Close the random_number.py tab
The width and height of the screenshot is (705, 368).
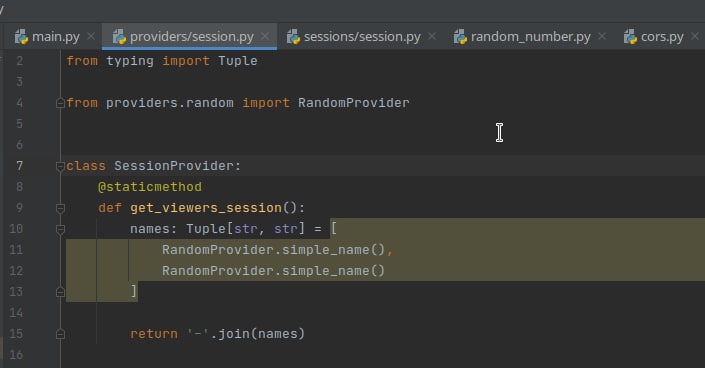tap(602, 36)
